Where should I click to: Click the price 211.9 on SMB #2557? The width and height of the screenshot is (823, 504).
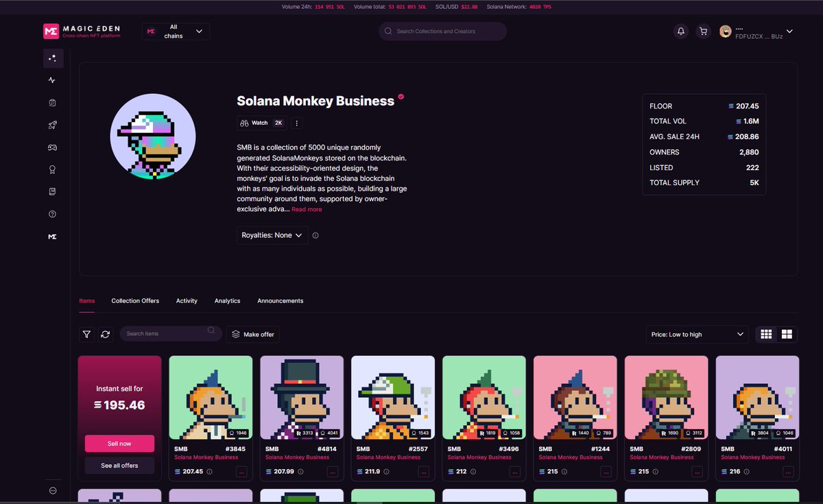point(371,472)
